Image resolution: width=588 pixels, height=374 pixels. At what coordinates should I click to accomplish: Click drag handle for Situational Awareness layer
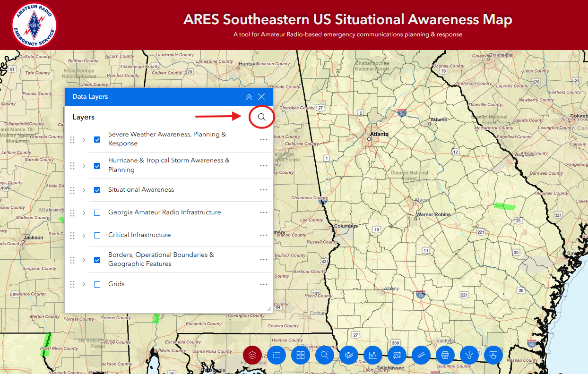pos(72,190)
